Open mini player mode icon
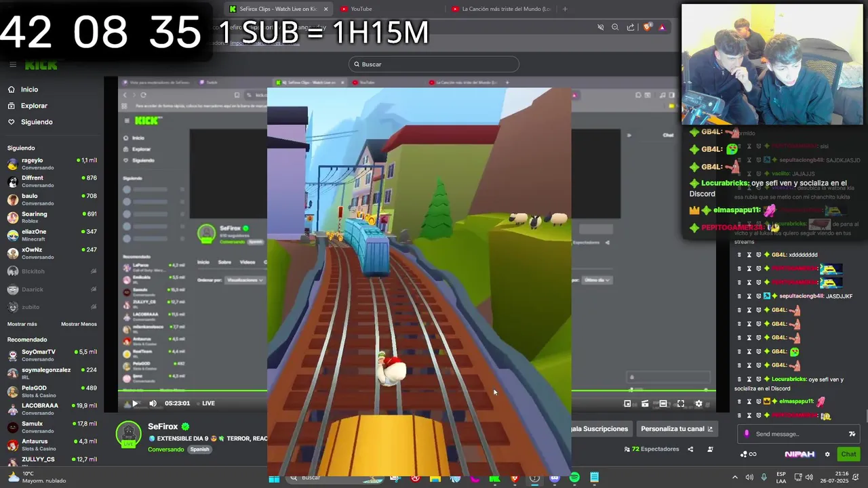The width and height of the screenshot is (868, 488). pos(627,403)
